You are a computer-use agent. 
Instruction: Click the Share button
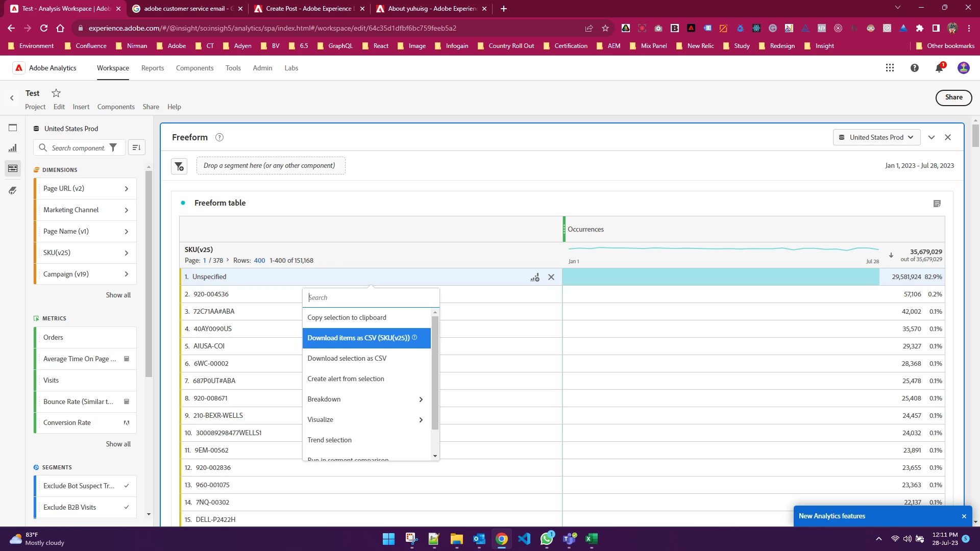(953, 97)
